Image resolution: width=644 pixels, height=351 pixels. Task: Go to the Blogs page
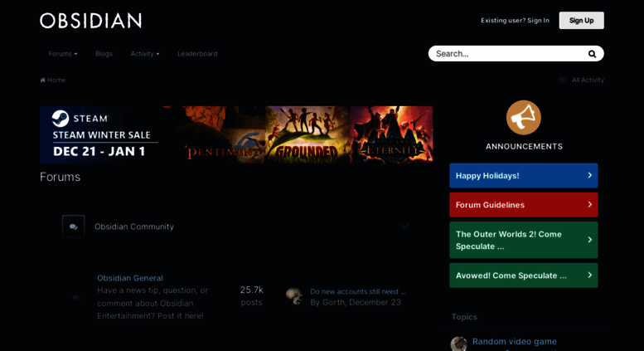pos(104,54)
